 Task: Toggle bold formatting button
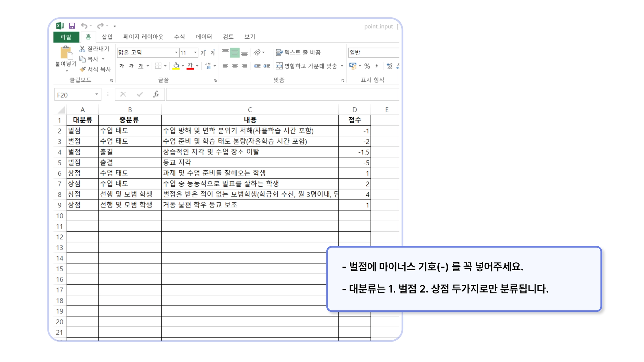point(122,66)
